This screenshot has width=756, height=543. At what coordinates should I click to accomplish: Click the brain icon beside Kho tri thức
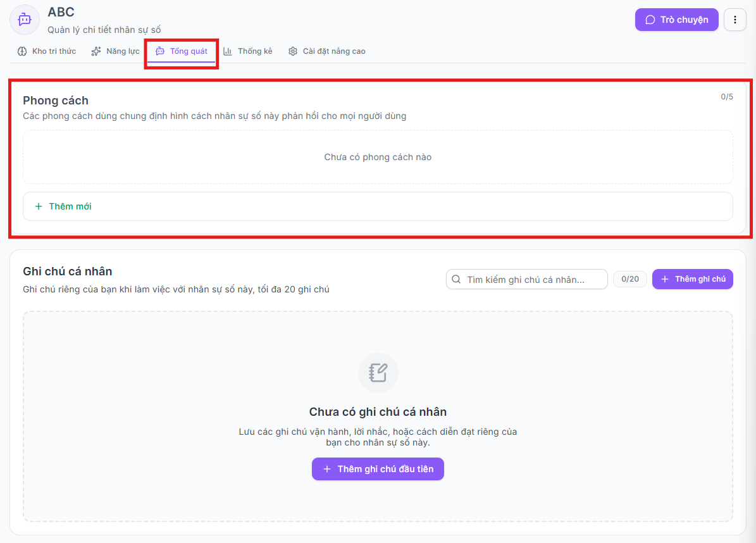click(x=22, y=51)
